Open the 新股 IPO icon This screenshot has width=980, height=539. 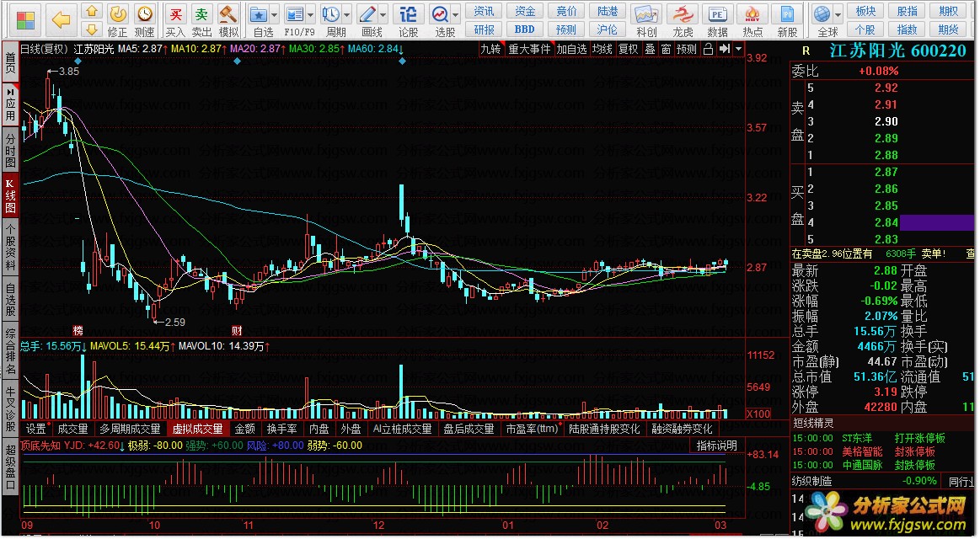787,14
